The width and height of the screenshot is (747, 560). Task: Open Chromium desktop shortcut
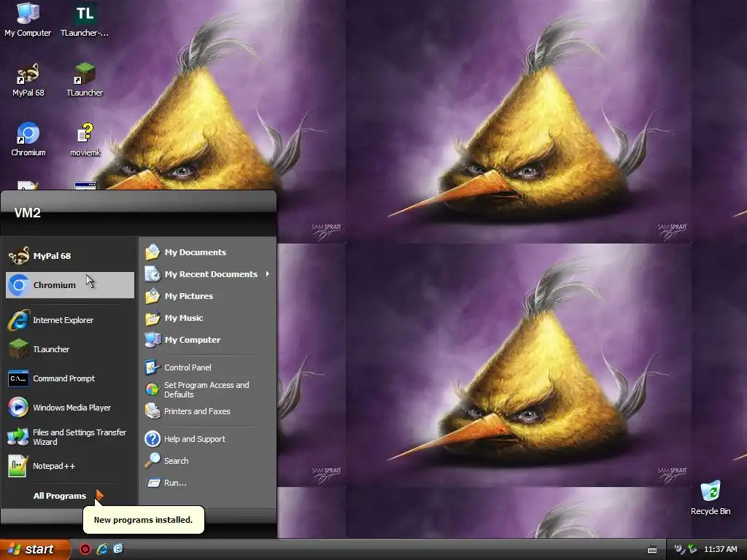pyautogui.click(x=28, y=139)
